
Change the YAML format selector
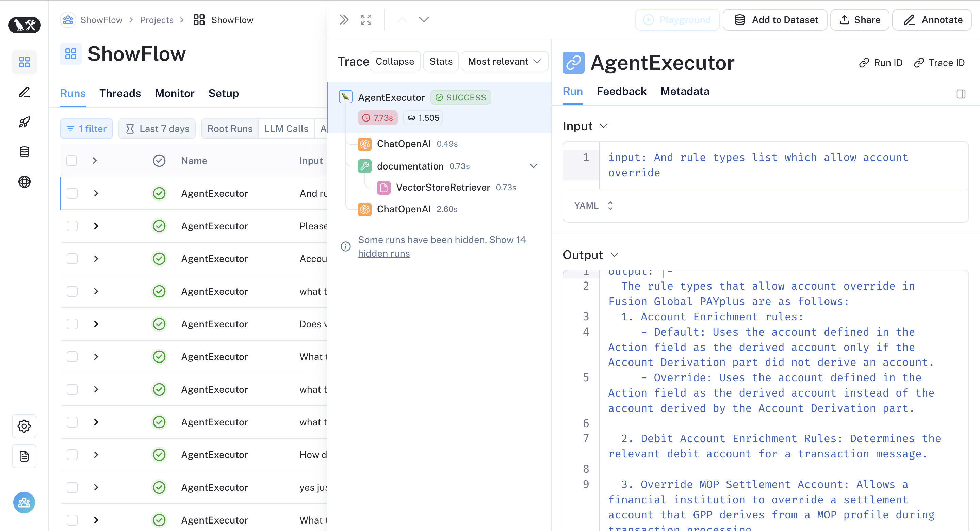[593, 206]
